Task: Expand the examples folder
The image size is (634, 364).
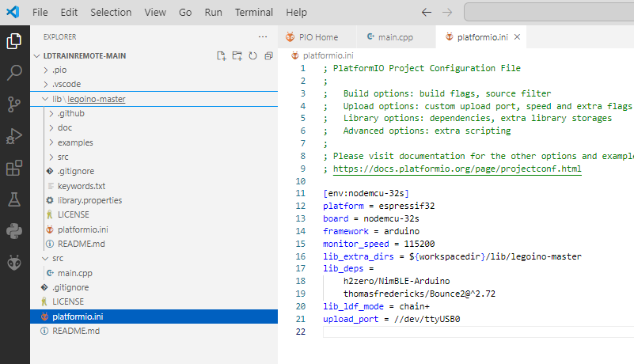Action: tap(75, 142)
